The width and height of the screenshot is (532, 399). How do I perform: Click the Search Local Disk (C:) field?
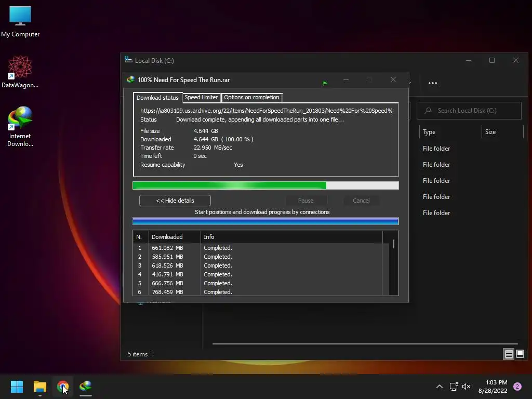click(x=469, y=111)
